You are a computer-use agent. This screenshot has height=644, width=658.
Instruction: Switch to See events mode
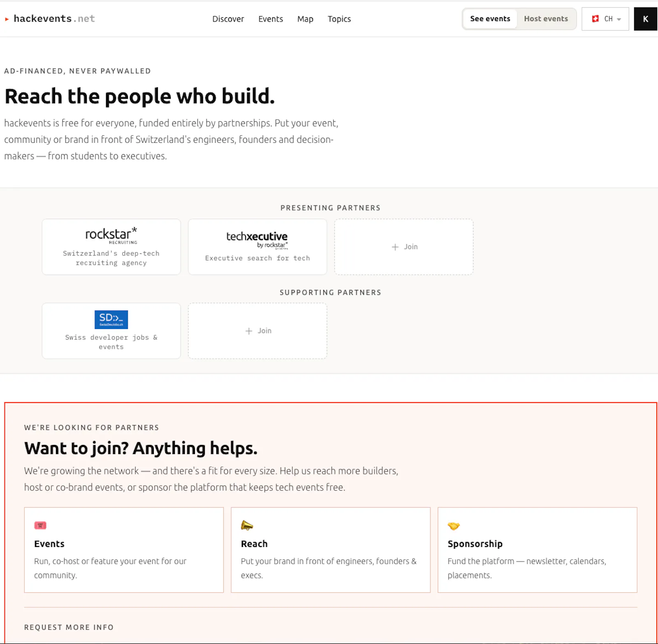tap(490, 19)
